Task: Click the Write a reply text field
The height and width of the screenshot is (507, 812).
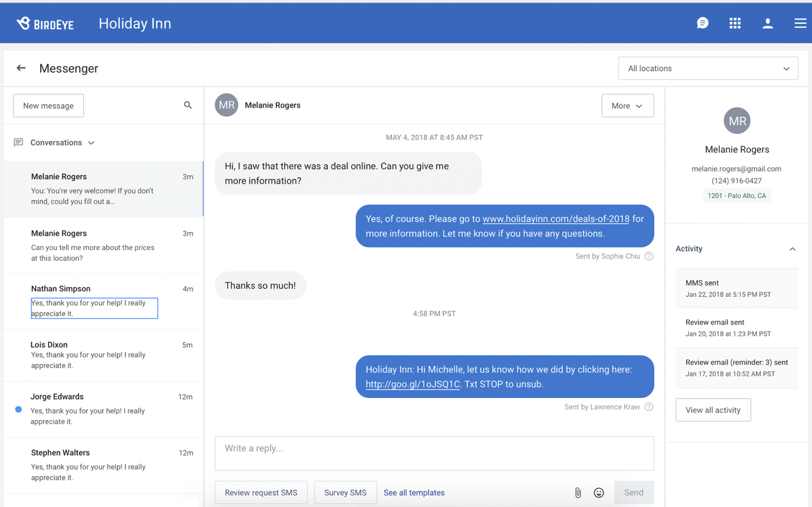Action: click(x=434, y=453)
